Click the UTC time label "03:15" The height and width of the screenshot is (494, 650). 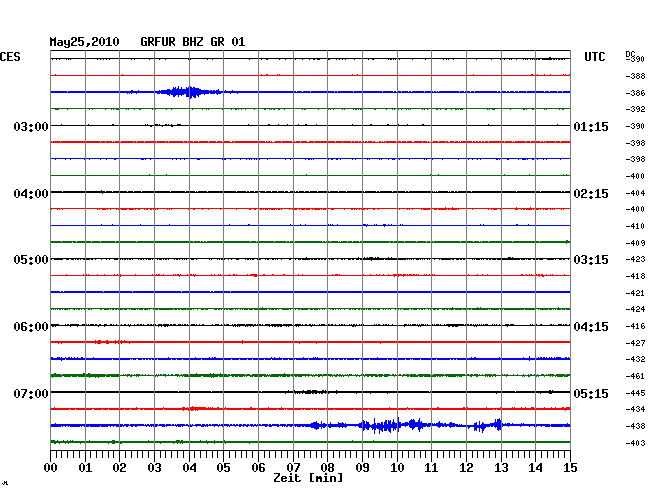pyautogui.click(x=591, y=260)
